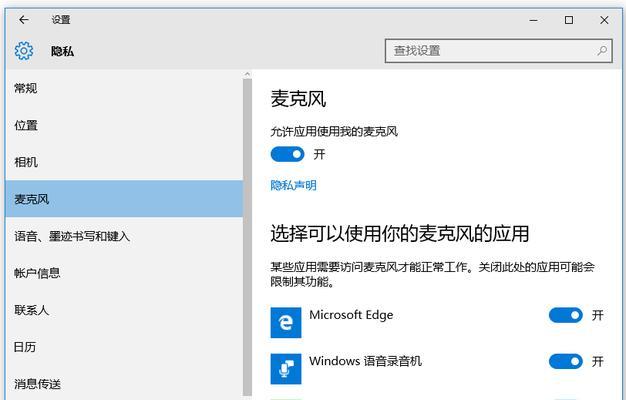This screenshot has height=400, width=626.
Task: Click the Windows 语音录音机 app icon
Action: coord(286,368)
